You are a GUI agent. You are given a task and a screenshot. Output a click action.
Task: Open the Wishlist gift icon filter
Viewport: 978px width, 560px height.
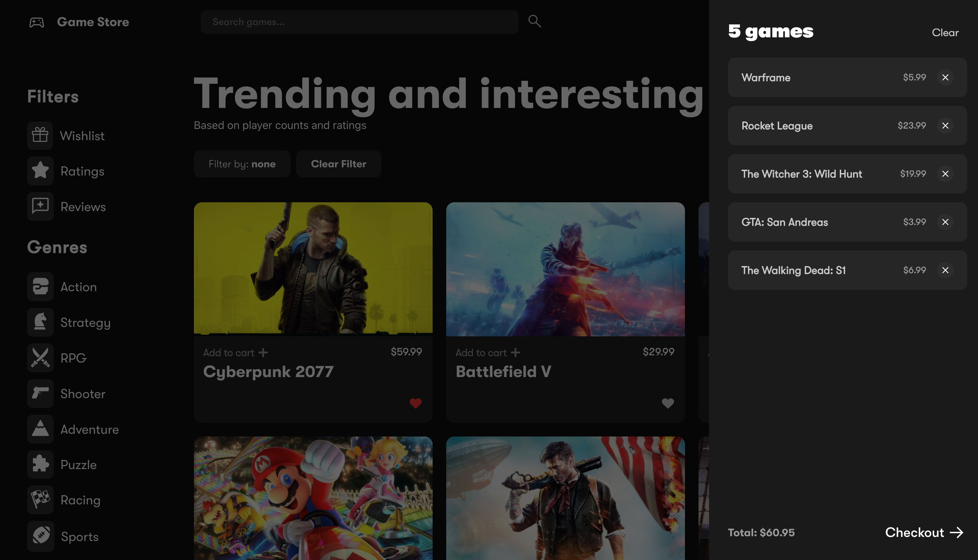pos(40,135)
